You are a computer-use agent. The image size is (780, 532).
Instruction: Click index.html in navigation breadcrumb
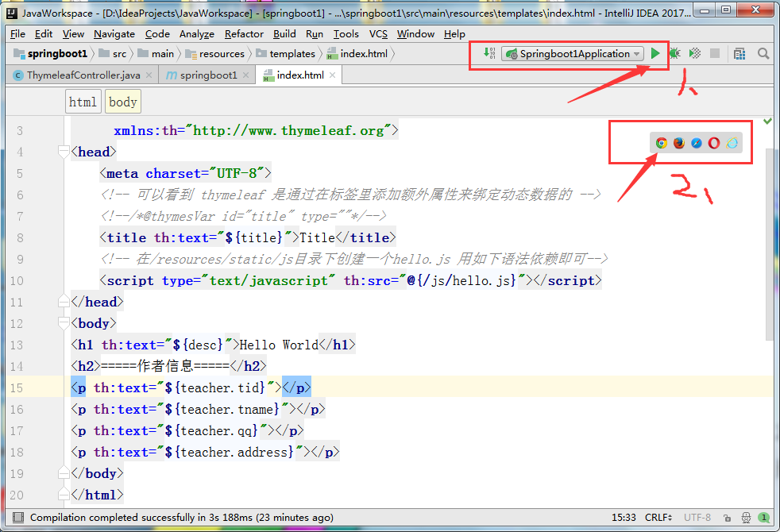(357, 54)
